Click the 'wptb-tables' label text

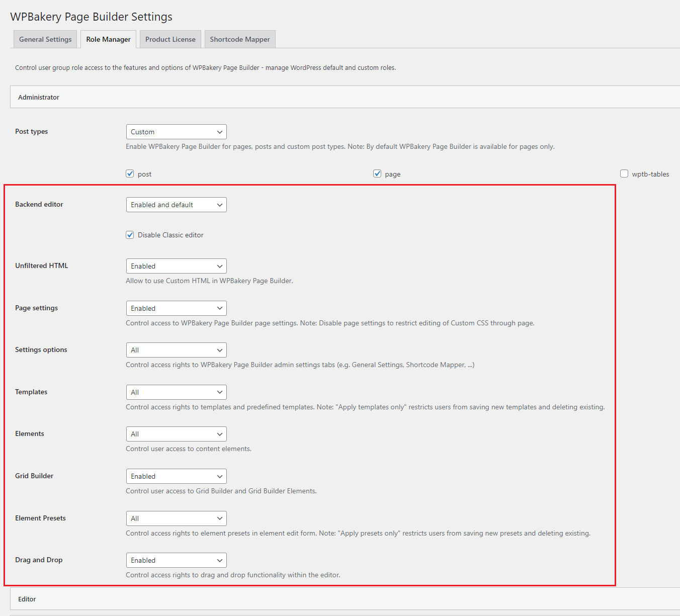coord(650,174)
